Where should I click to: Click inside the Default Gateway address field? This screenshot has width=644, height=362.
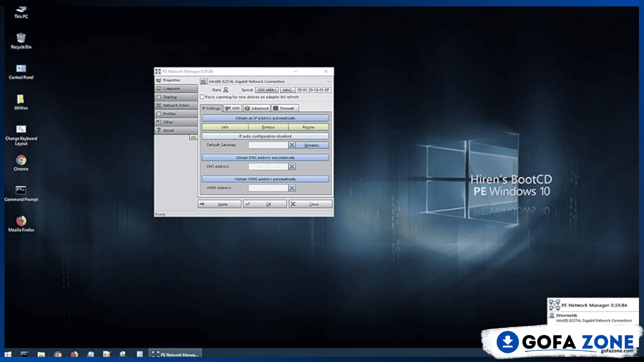pyautogui.click(x=268, y=145)
